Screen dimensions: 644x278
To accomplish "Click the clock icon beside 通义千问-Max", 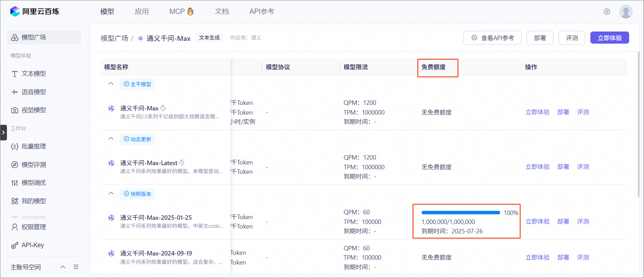I will (x=163, y=108).
